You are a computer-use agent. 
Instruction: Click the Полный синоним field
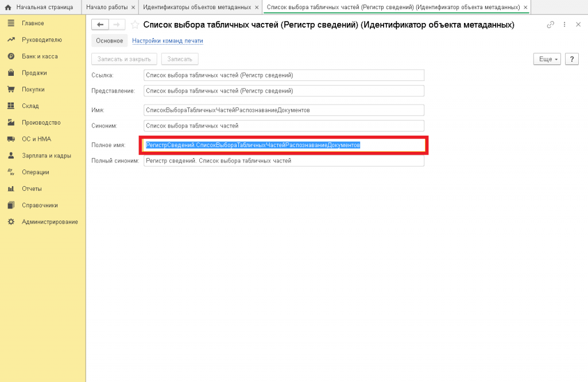pyautogui.click(x=284, y=161)
